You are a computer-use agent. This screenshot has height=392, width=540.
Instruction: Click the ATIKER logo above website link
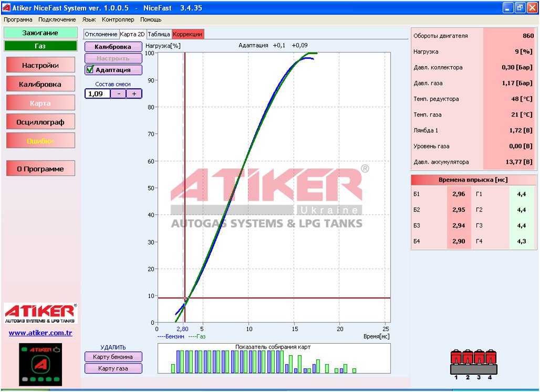point(40,313)
